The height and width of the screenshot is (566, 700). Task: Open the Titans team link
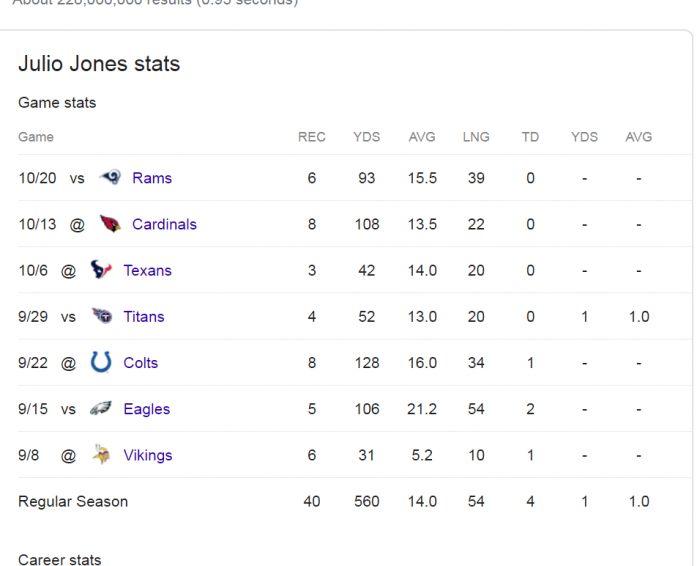point(144,316)
